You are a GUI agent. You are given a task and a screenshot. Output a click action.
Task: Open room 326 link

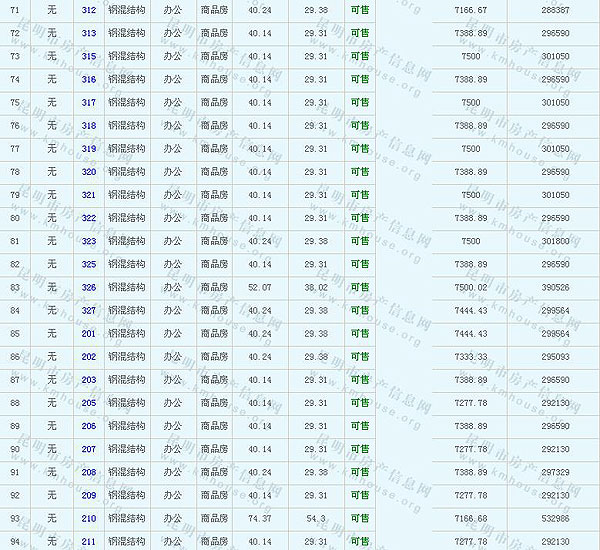tap(89, 287)
